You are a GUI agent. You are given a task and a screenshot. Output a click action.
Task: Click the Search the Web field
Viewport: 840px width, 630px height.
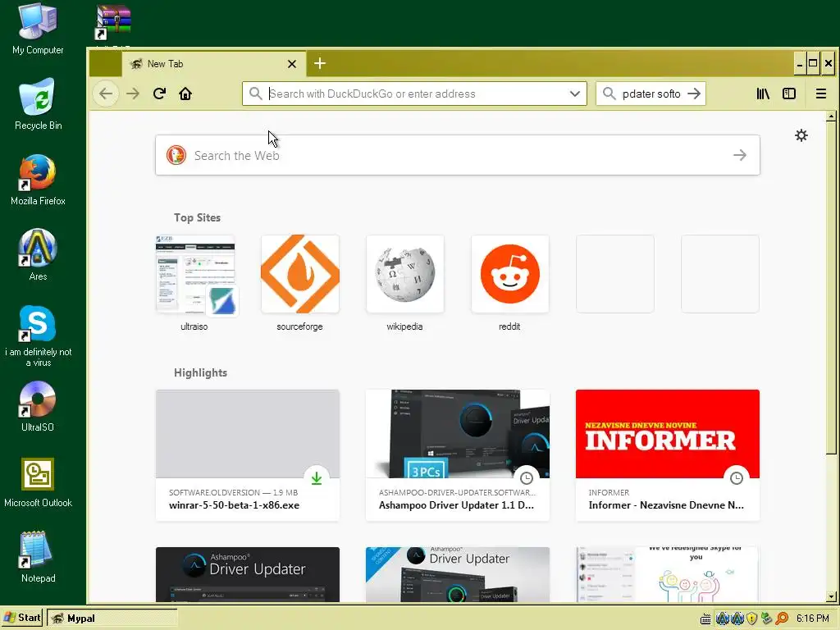coord(458,155)
